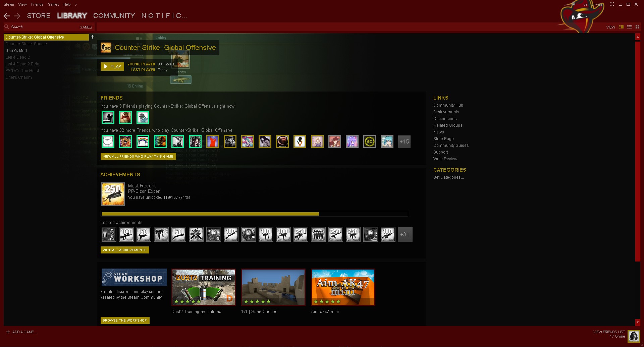Open the Community Hub link
The width and height of the screenshot is (644, 347).
[x=448, y=105]
